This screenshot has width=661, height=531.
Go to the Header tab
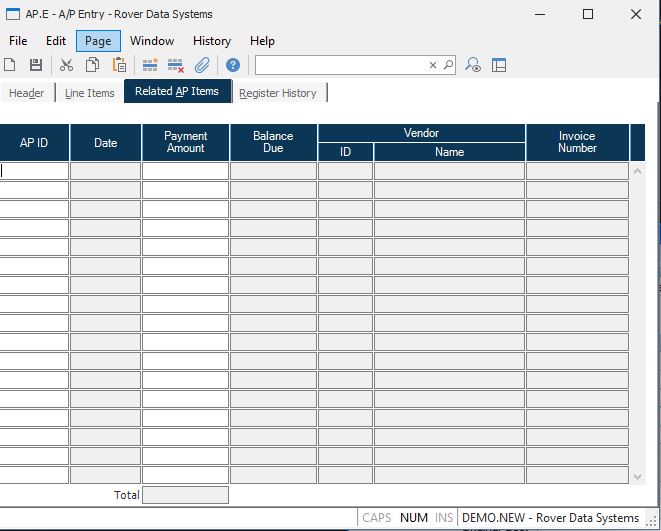pos(27,93)
